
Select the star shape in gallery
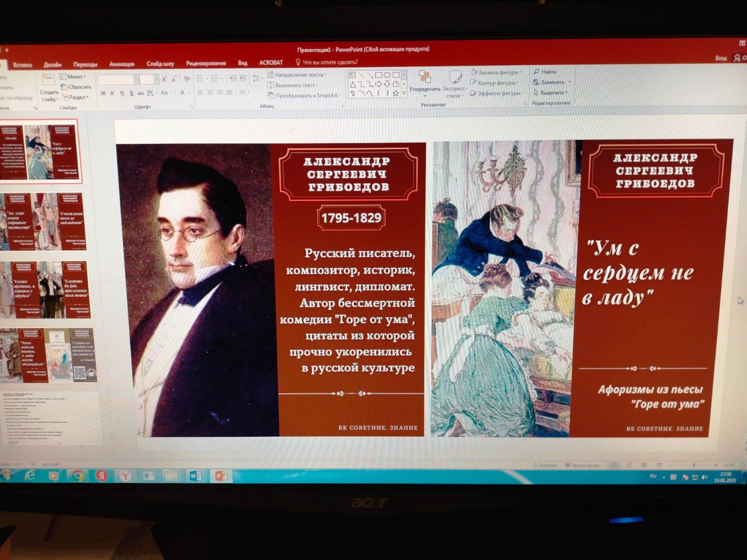coord(395,93)
